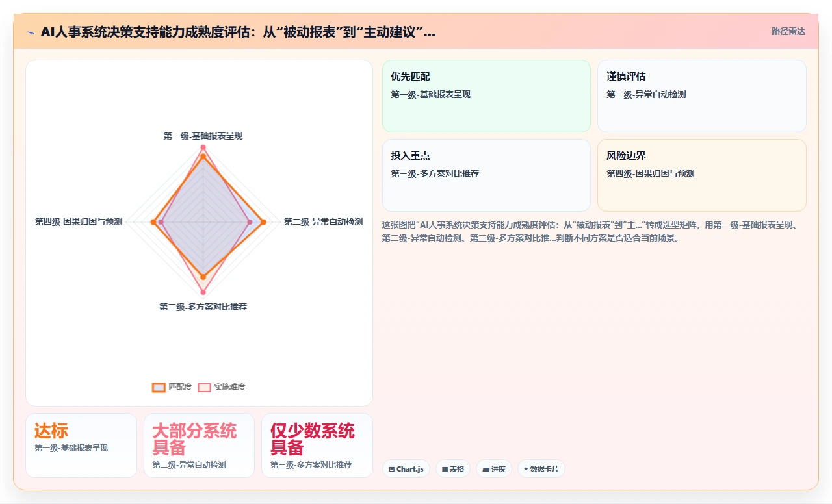Image resolution: width=832 pixels, height=504 pixels.
Task: Click radar axis label 第三级-多方案对比推荐
Action: tap(203, 307)
